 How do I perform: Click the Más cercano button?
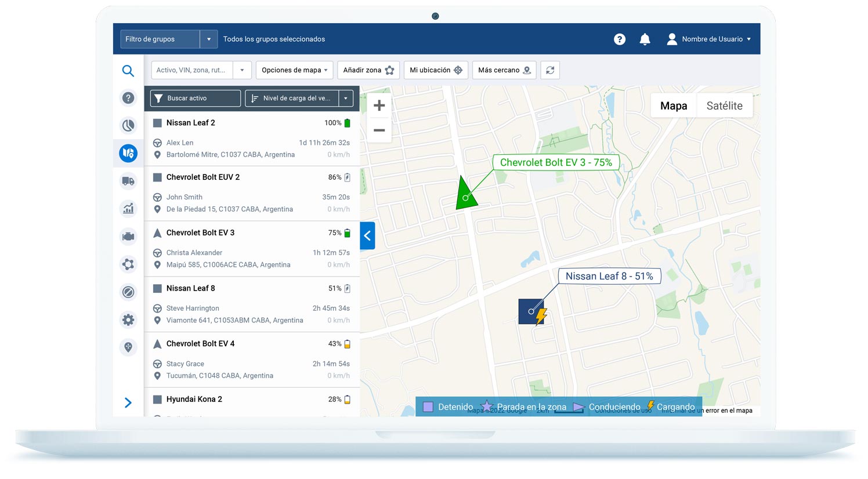[x=504, y=70]
